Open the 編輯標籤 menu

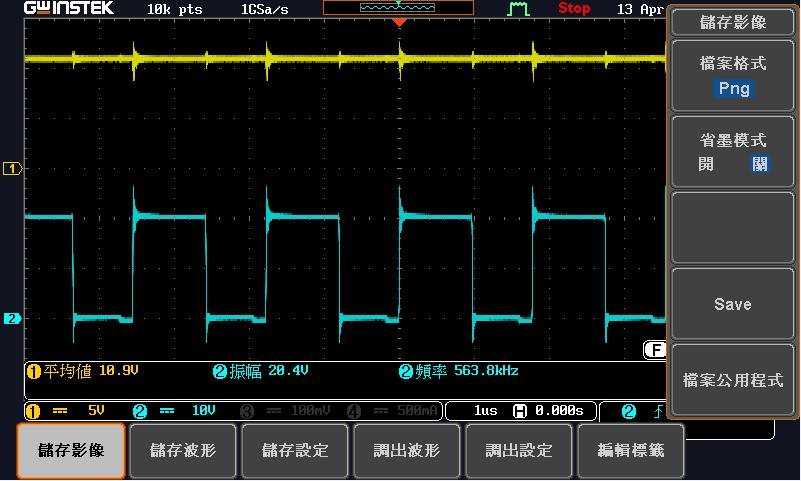pyautogui.click(x=631, y=450)
